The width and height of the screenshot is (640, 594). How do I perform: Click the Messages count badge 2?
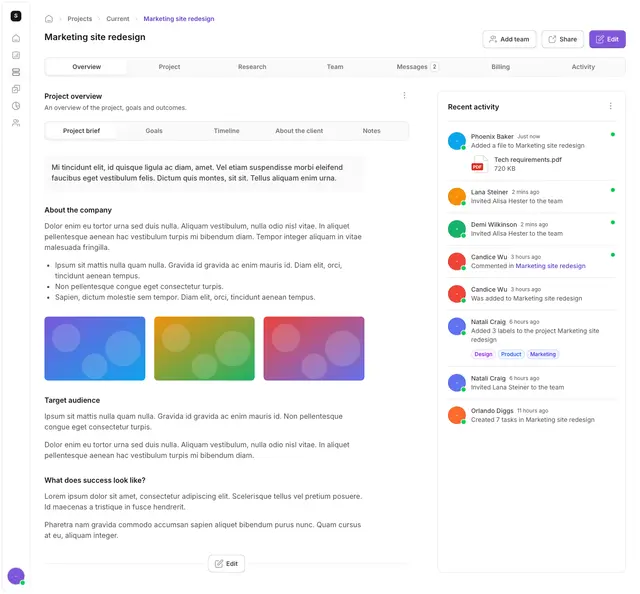(435, 67)
